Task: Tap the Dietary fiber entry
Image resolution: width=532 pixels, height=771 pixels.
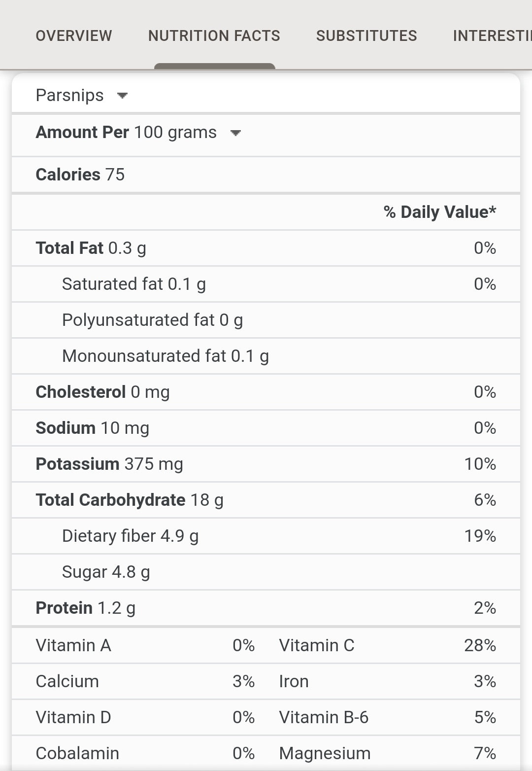Action: point(130,536)
